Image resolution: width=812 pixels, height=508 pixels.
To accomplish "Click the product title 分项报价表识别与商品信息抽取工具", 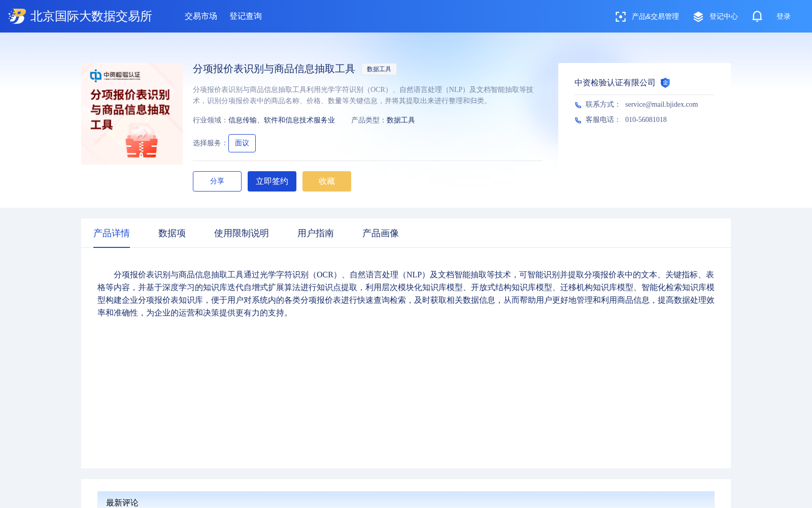I will pyautogui.click(x=274, y=69).
